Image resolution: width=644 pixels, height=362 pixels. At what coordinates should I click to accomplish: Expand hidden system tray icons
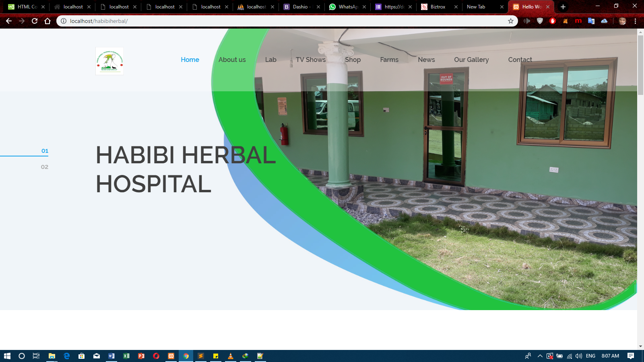click(540, 356)
